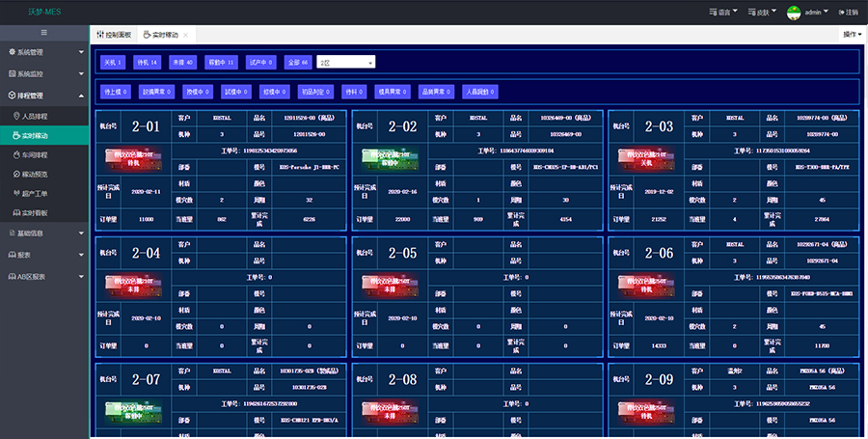Click 注销 to log out
This screenshot has height=439, width=868.
849,13
